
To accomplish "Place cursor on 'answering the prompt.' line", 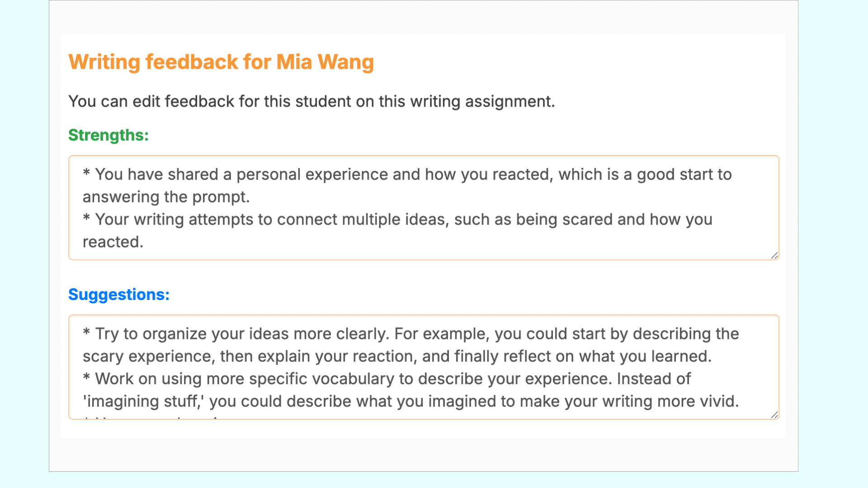I will pos(166,197).
